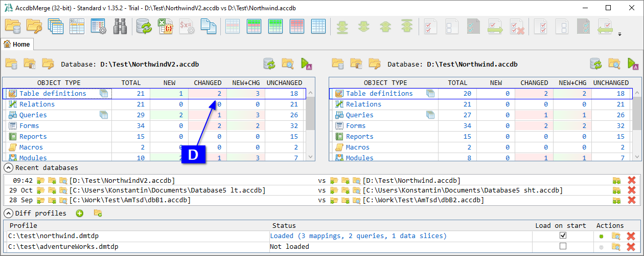Click the stacked tables icon in main toolbar
This screenshot has width=644, height=256.
pyautogui.click(x=56, y=26)
